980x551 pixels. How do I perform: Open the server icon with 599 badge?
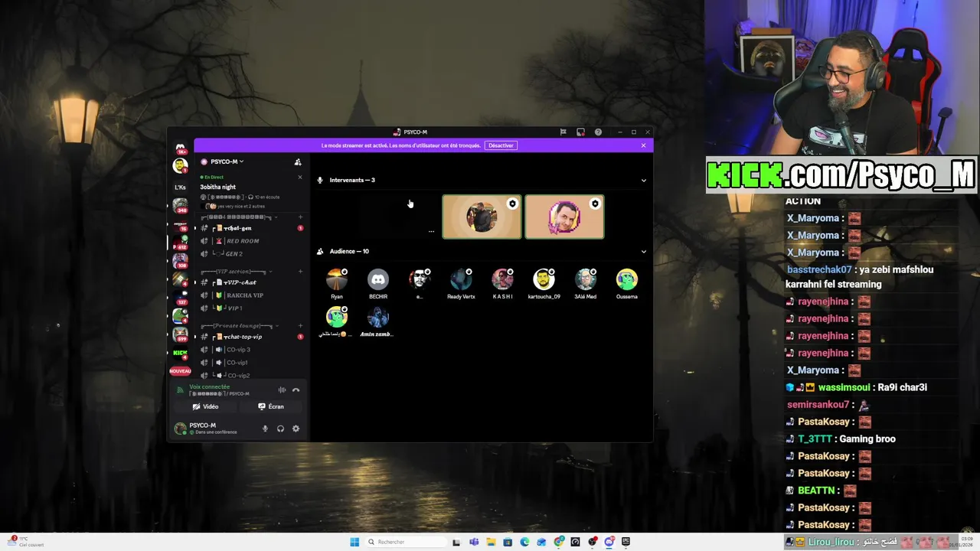[x=180, y=334]
